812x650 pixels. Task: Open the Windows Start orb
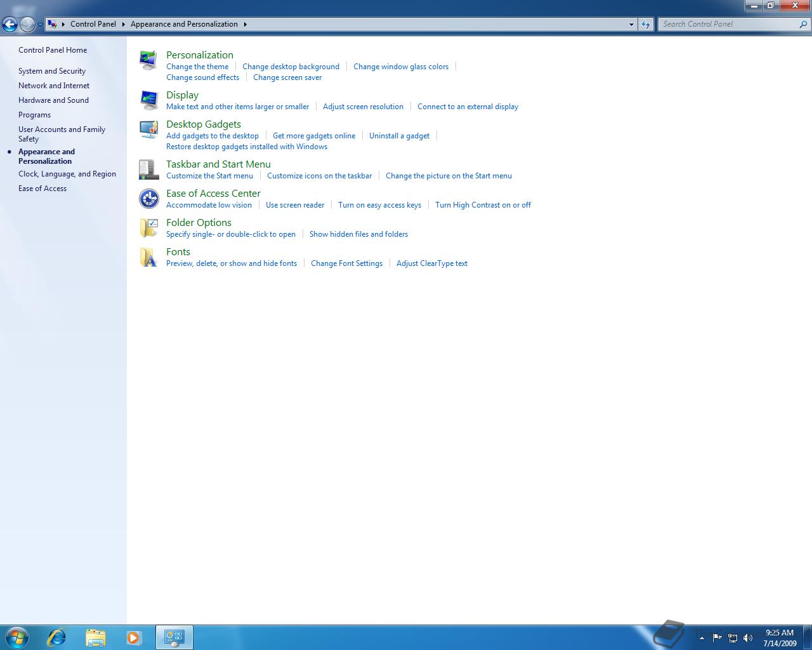tap(17, 637)
